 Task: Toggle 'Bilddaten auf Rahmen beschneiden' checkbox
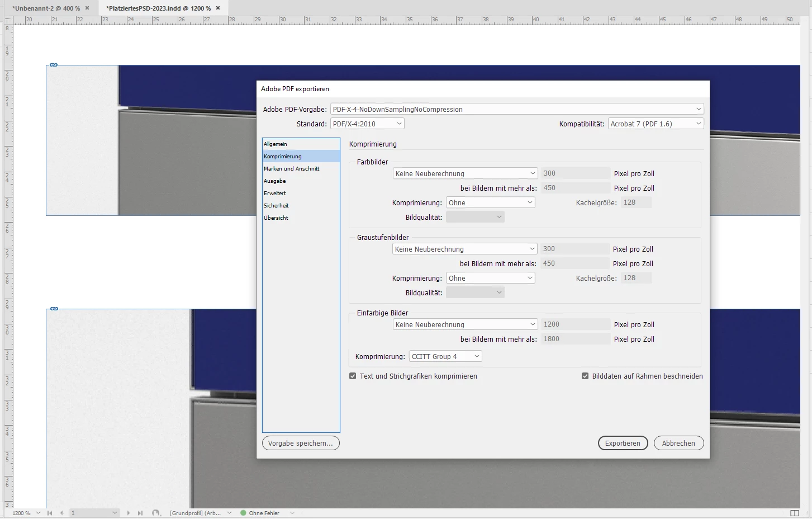[585, 376]
